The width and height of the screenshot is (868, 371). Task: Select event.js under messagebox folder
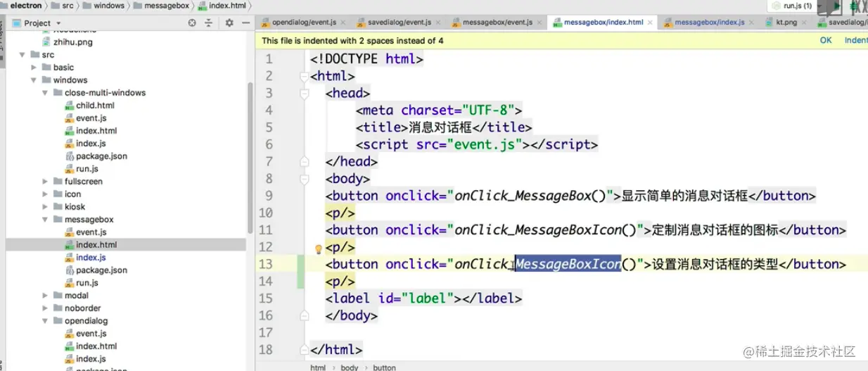(x=91, y=232)
